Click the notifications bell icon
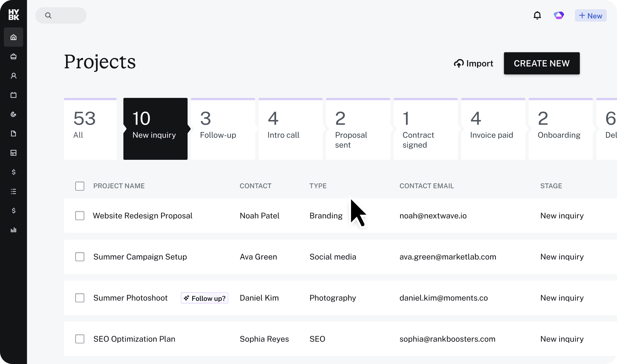 tap(537, 15)
